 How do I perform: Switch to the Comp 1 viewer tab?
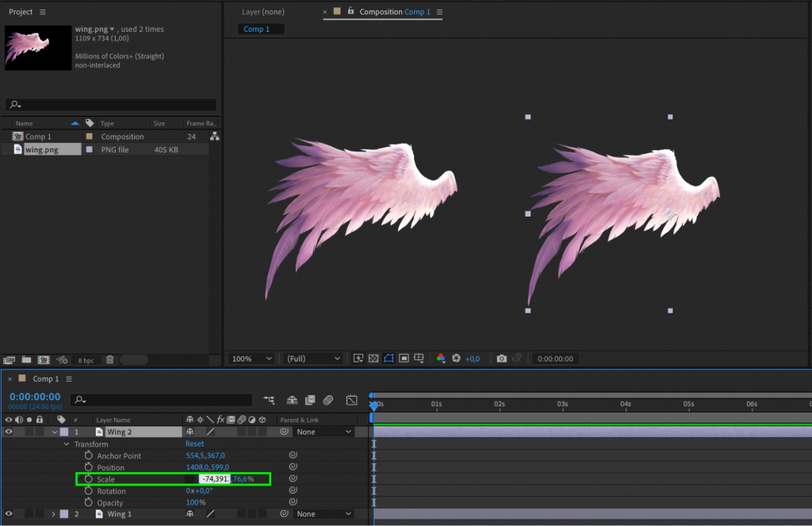260,29
